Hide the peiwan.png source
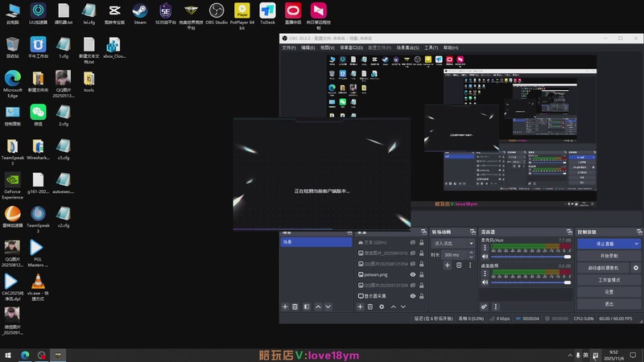The width and height of the screenshot is (644, 362). pyautogui.click(x=413, y=274)
